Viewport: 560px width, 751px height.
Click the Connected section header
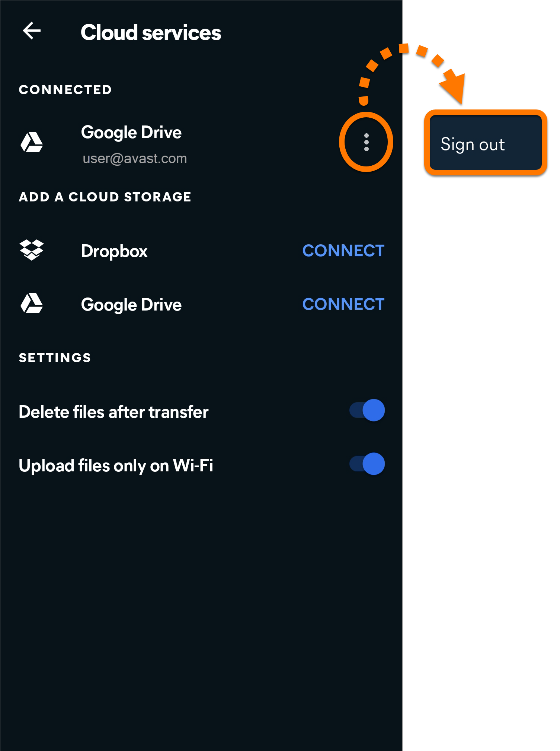pos(65,90)
